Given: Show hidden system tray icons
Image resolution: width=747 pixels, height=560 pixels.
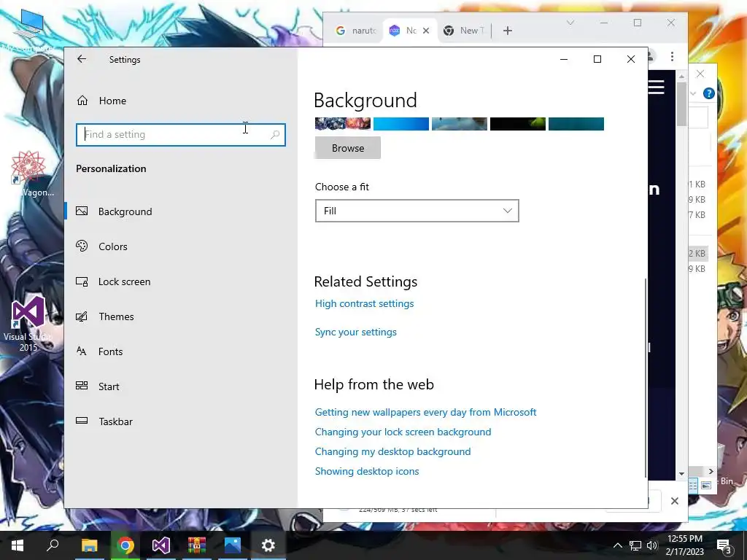Looking at the screenshot, I should [617, 545].
